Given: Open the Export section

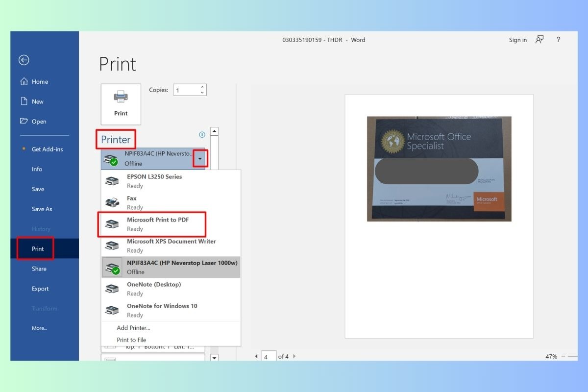Looking at the screenshot, I should pyautogui.click(x=40, y=289).
